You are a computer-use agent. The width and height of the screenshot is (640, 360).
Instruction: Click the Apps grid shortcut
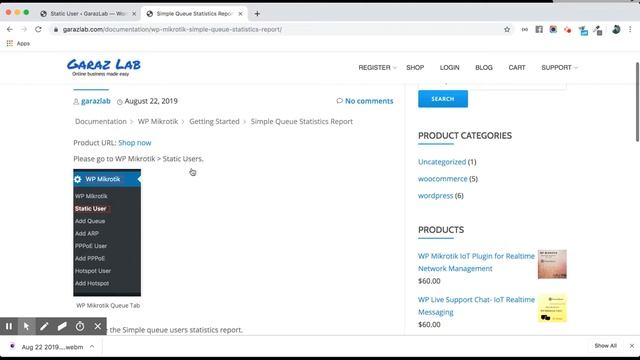(x=18, y=43)
